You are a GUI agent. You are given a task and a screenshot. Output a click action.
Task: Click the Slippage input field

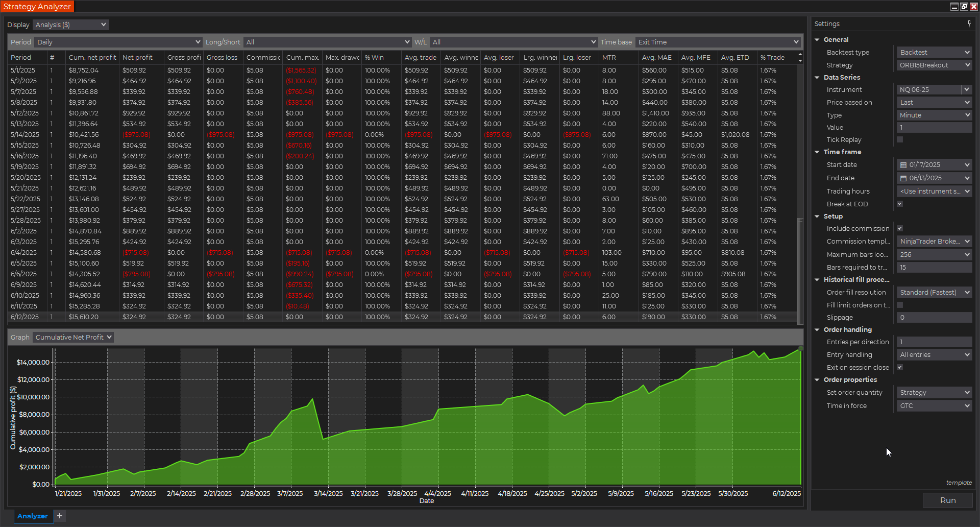(934, 317)
